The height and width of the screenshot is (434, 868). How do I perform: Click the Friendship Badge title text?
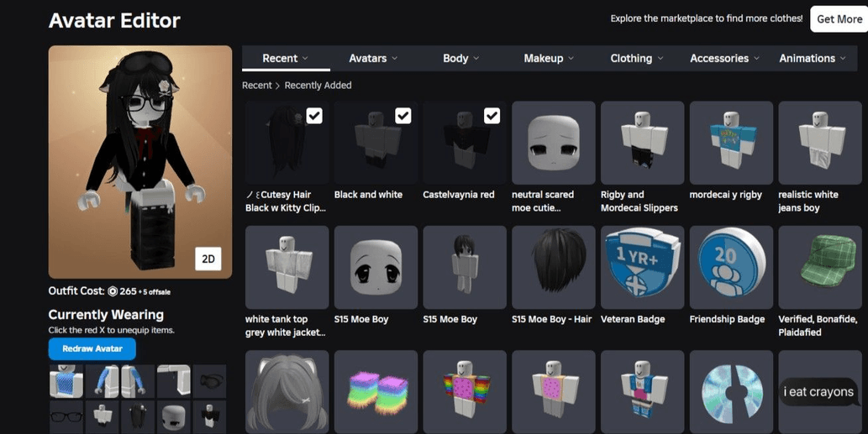tap(727, 319)
